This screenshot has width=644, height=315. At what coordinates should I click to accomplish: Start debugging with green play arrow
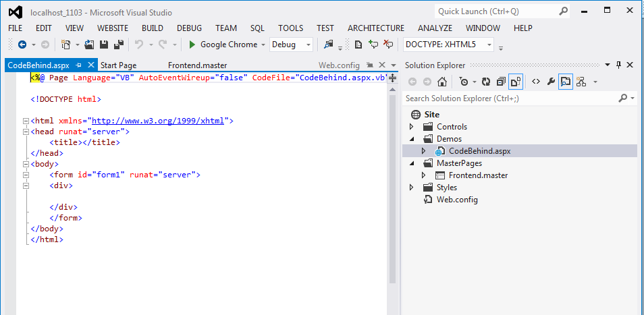(192, 45)
